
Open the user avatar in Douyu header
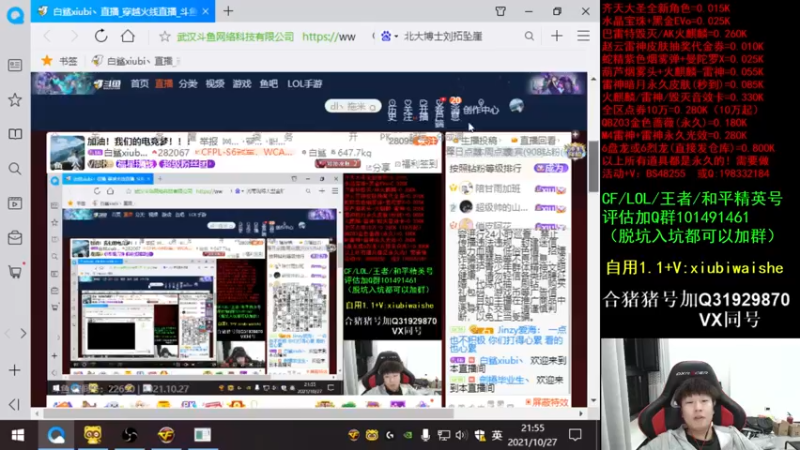pos(516,106)
